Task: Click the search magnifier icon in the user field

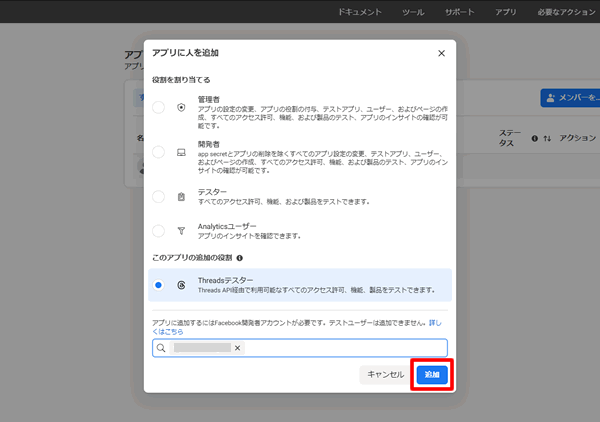Action: coord(161,348)
